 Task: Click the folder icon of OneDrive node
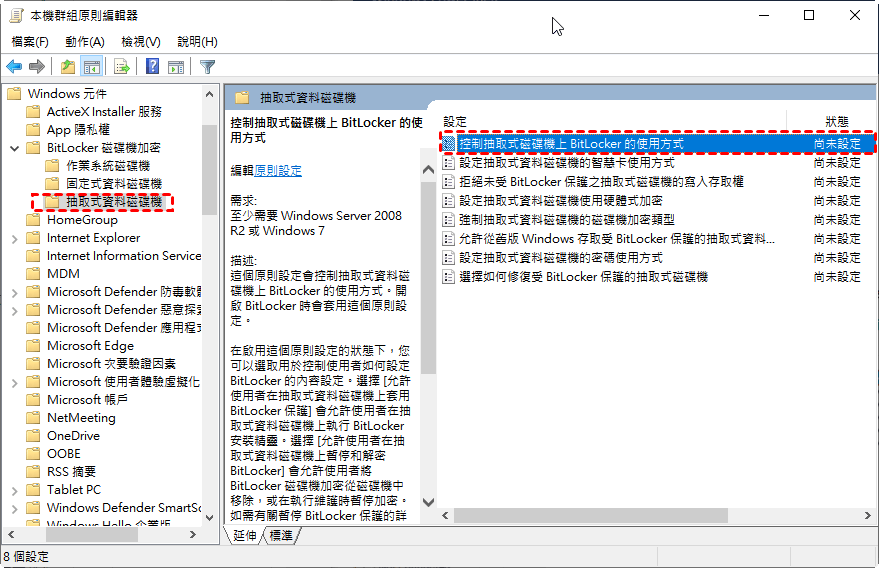click(x=34, y=436)
